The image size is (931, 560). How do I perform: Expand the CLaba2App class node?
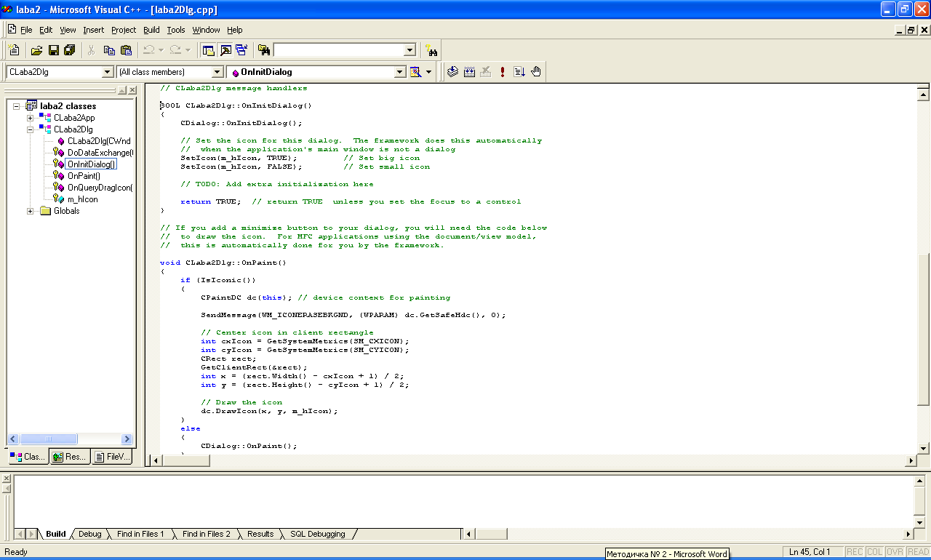tap(30, 118)
